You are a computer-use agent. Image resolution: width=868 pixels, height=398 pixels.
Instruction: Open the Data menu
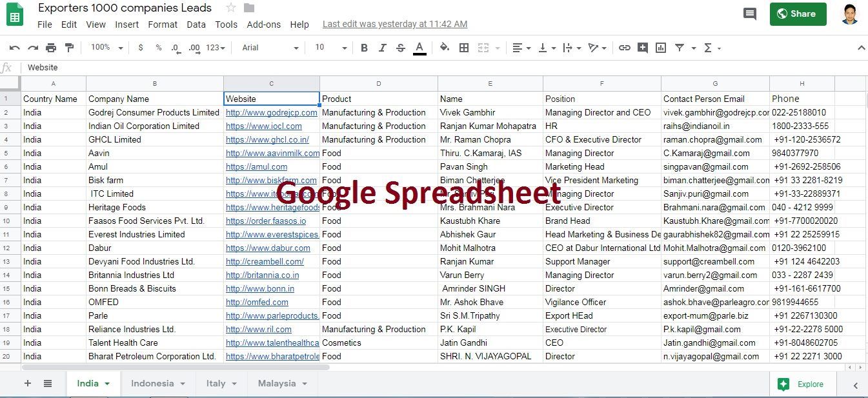point(196,25)
